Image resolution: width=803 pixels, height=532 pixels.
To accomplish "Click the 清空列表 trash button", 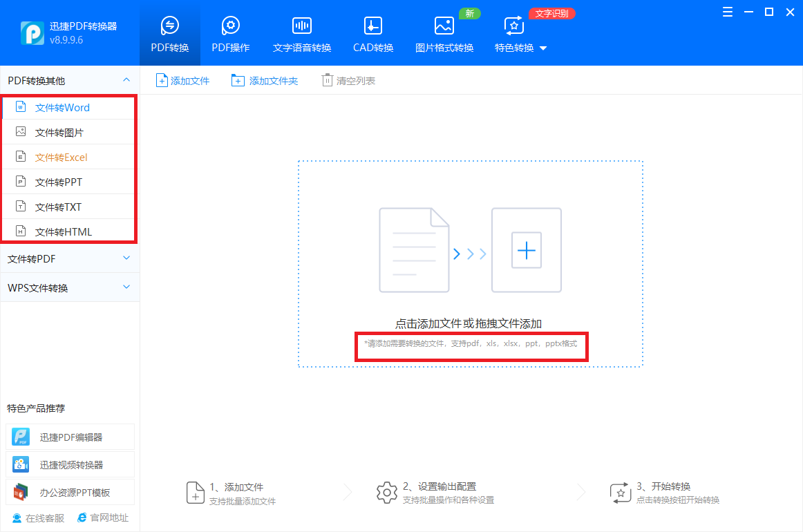I will click(348, 80).
